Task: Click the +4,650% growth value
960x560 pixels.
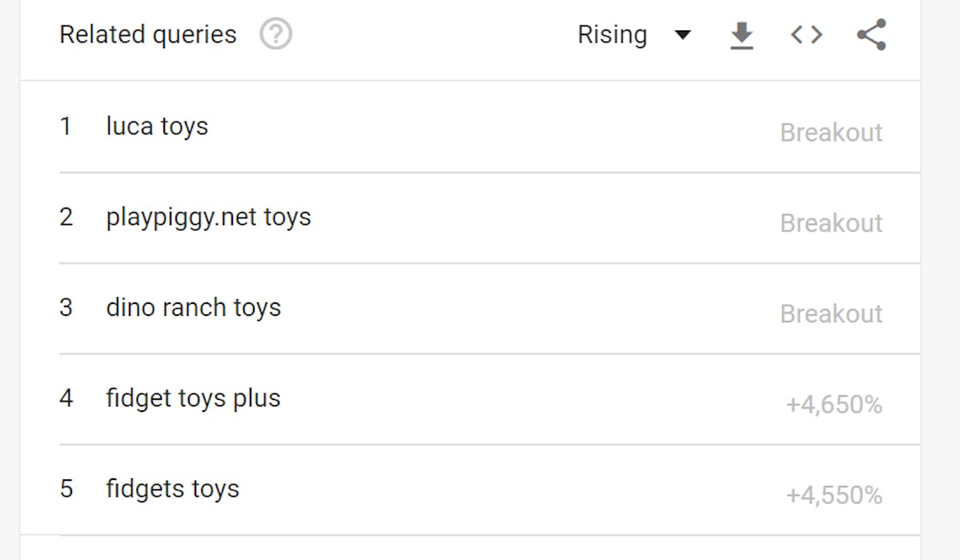Action: click(833, 405)
